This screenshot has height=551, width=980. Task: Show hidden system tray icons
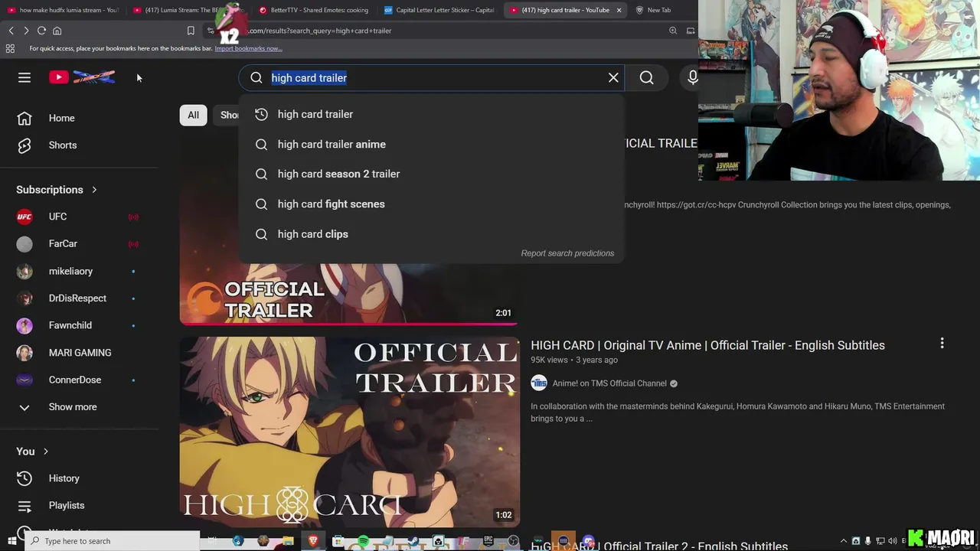pos(844,541)
